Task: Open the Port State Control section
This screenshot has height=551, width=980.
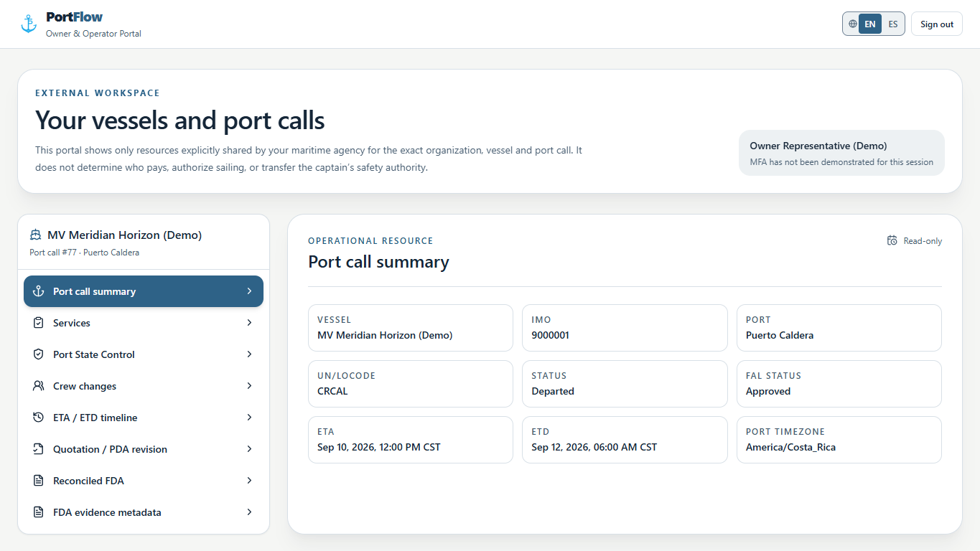Action: 144,354
